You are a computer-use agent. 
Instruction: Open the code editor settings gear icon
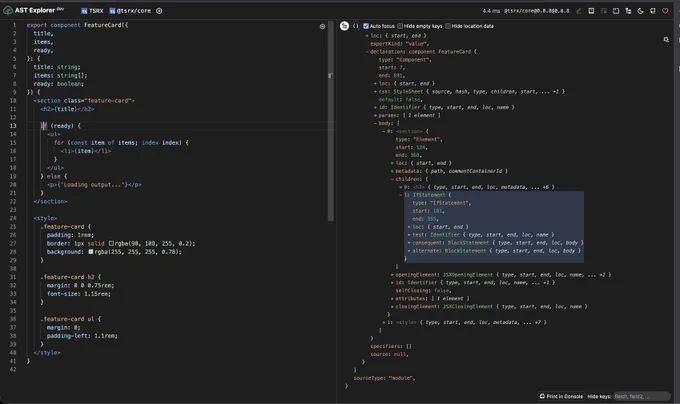click(322, 26)
